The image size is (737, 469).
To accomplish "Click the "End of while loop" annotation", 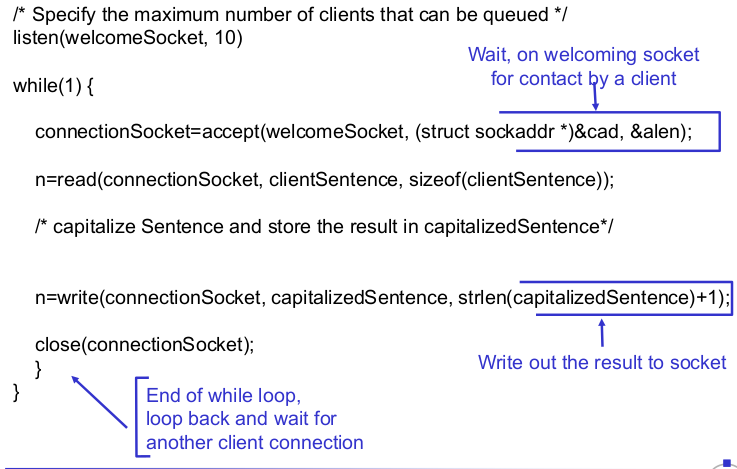I will click(224, 395).
